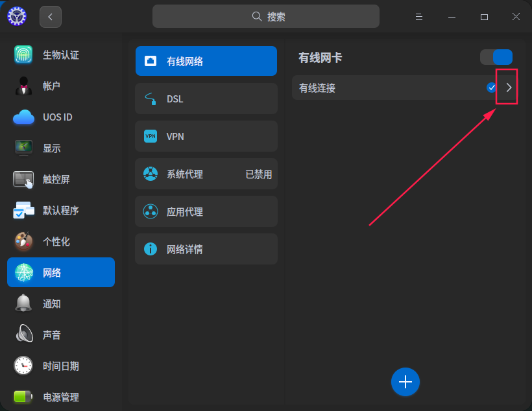The width and height of the screenshot is (532, 411).
Task: Toggle the 有线网卡 wired adapter switch
Action: coord(496,57)
